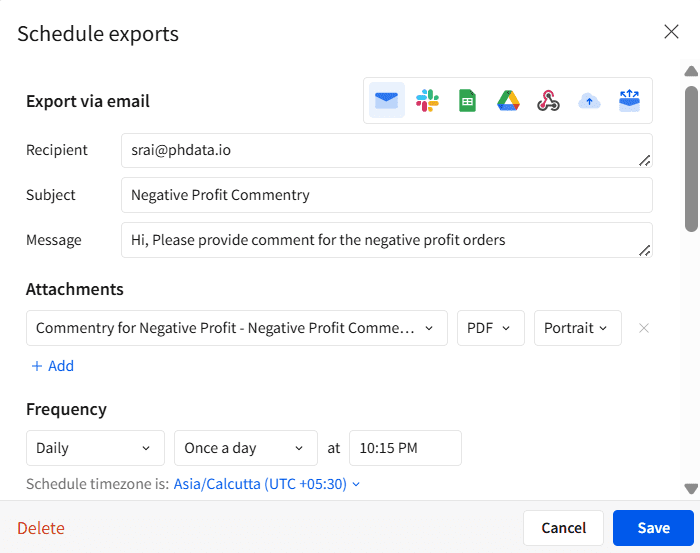Screen dimensions: 700x553
Task: Remove the attachment with X icon
Action: coord(644,328)
